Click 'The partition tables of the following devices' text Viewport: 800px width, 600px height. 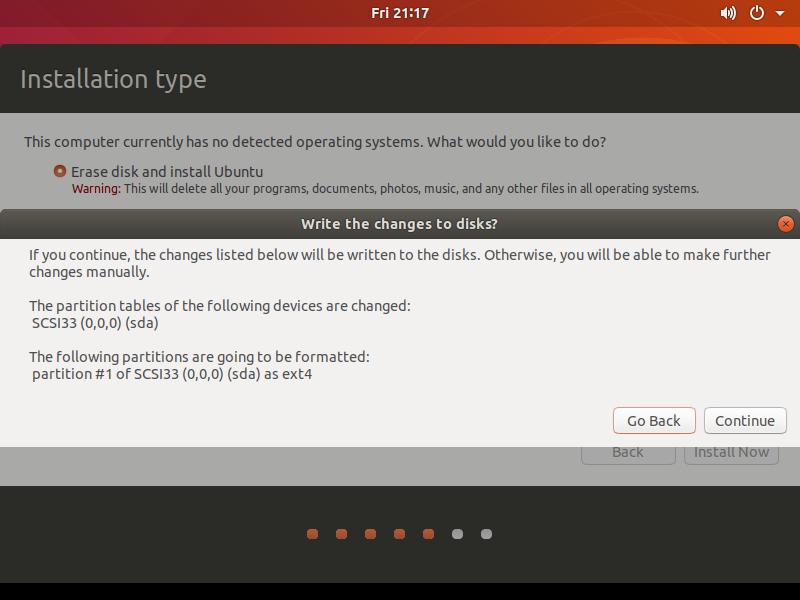pos(220,306)
